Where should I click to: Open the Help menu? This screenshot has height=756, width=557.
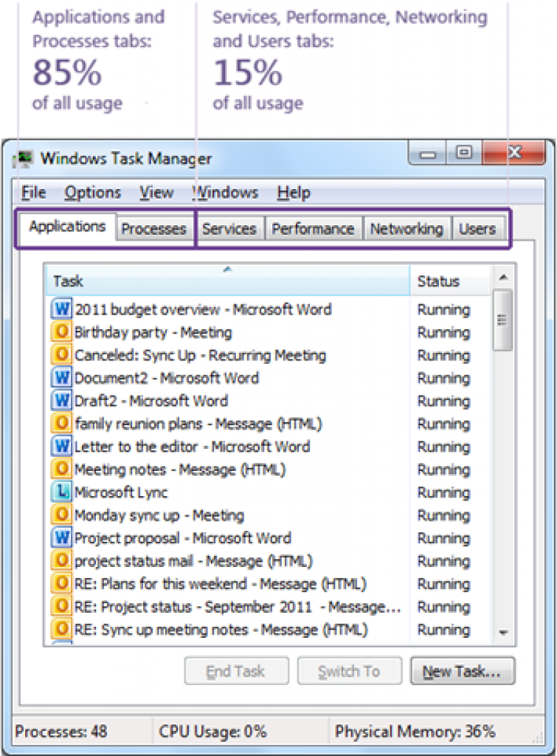coord(294,193)
